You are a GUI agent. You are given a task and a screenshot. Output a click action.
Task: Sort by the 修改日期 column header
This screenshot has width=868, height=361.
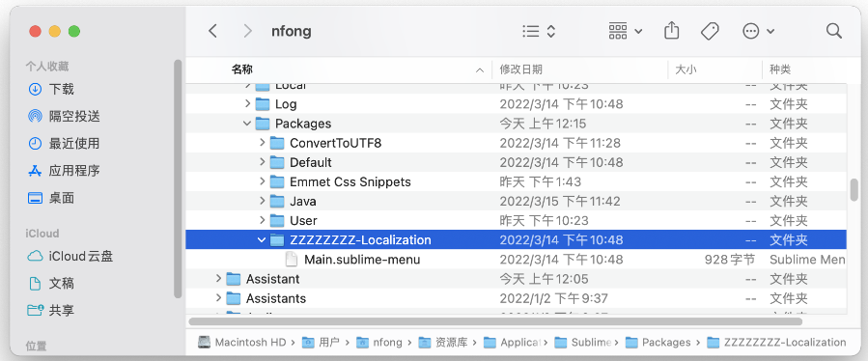tap(521, 69)
